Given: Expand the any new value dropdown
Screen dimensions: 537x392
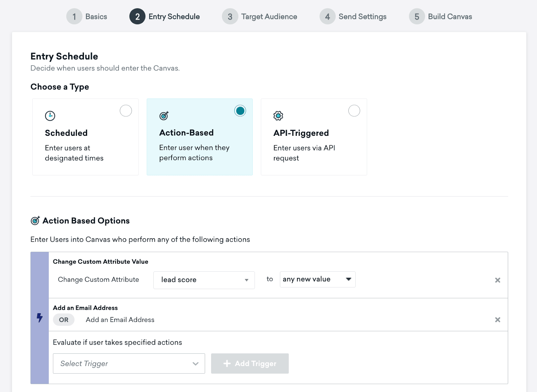Looking at the screenshot, I should pyautogui.click(x=318, y=279).
